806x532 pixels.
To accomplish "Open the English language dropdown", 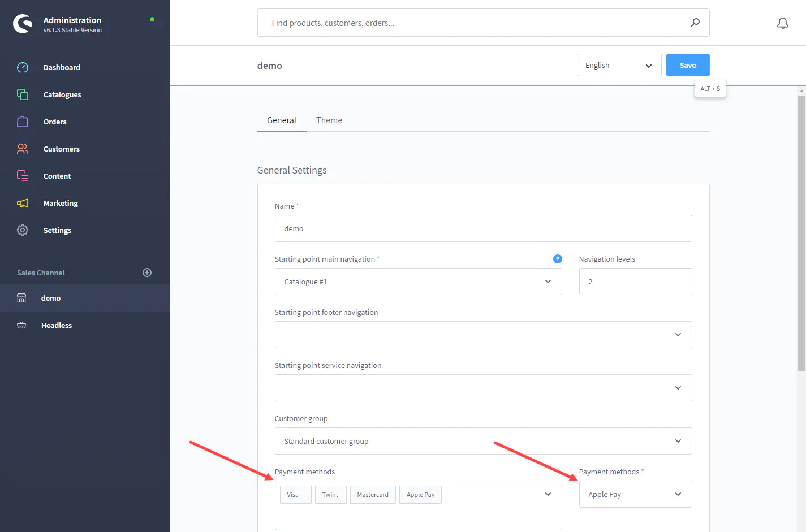I will pos(619,66).
